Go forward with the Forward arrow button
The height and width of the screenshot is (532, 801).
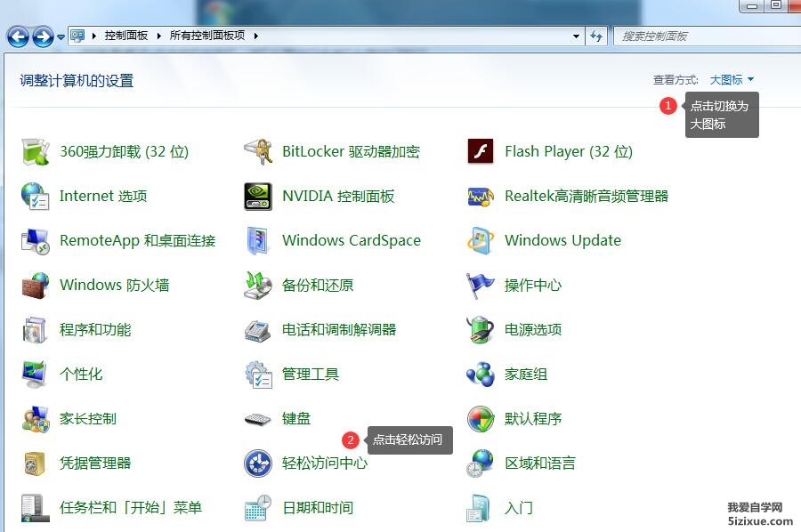click(x=43, y=36)
